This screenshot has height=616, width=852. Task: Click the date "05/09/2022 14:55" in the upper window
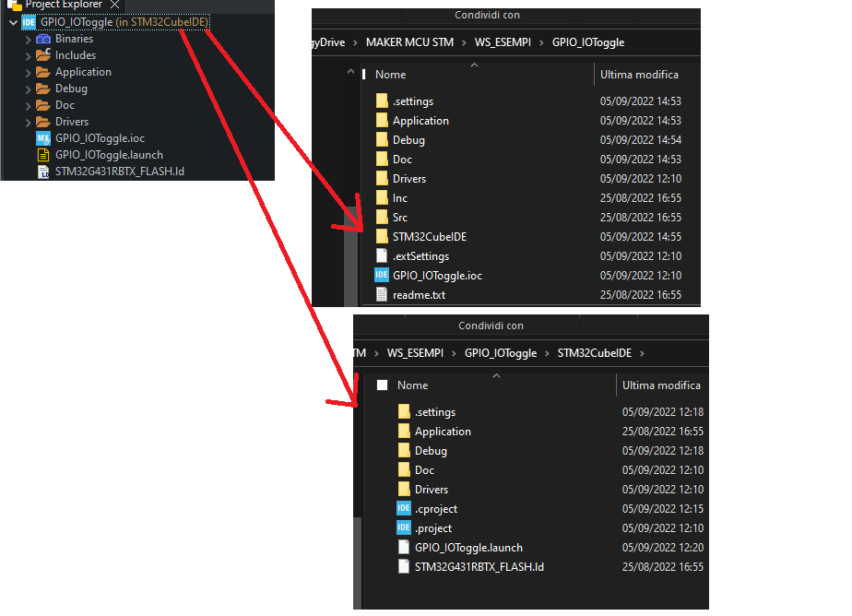pyautogui.click(x=641, y=237)
